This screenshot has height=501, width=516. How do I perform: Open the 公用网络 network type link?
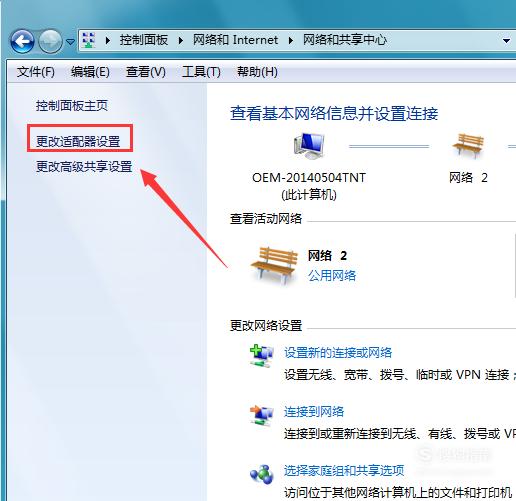click(x=332, y=275)
